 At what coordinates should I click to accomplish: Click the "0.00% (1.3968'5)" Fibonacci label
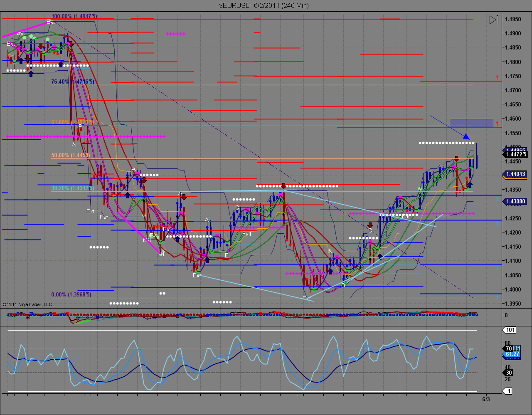click(71, 295)
